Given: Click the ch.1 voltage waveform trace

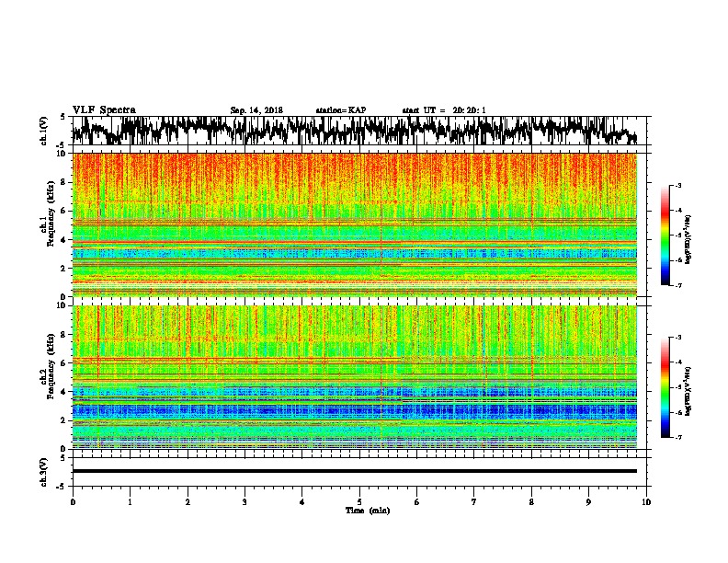Looking at the screenshot, I should (354, 131).
